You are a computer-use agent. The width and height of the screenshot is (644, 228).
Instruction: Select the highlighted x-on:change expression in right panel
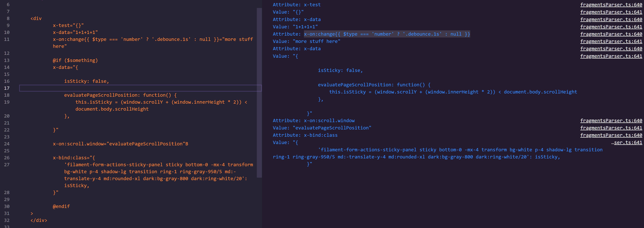pos(386,34)
